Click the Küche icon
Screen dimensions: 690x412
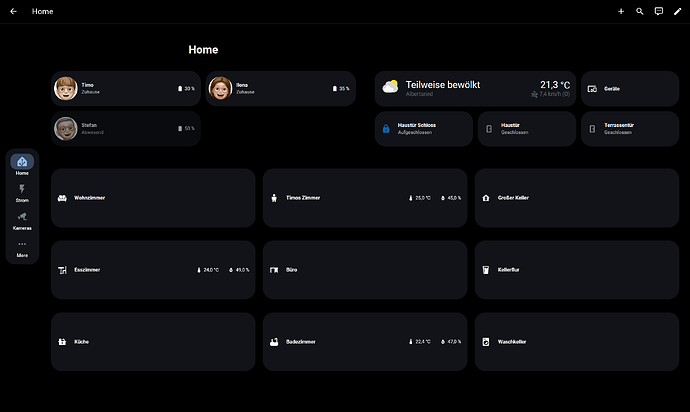[x=62, y=342]
